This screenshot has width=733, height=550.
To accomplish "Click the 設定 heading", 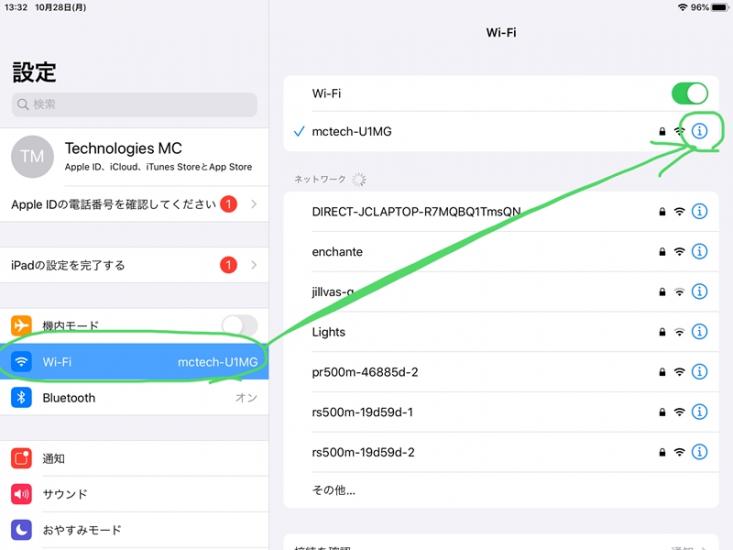I will (34, 72).
